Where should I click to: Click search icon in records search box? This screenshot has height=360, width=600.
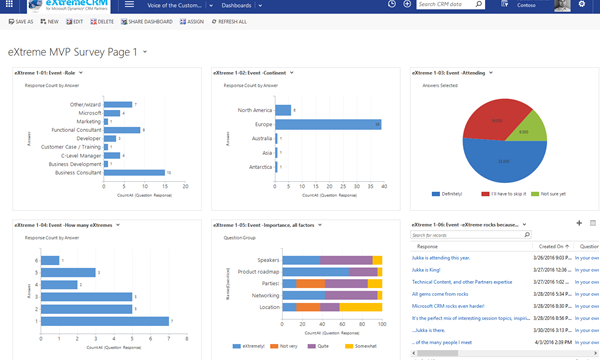pos(527,235)
